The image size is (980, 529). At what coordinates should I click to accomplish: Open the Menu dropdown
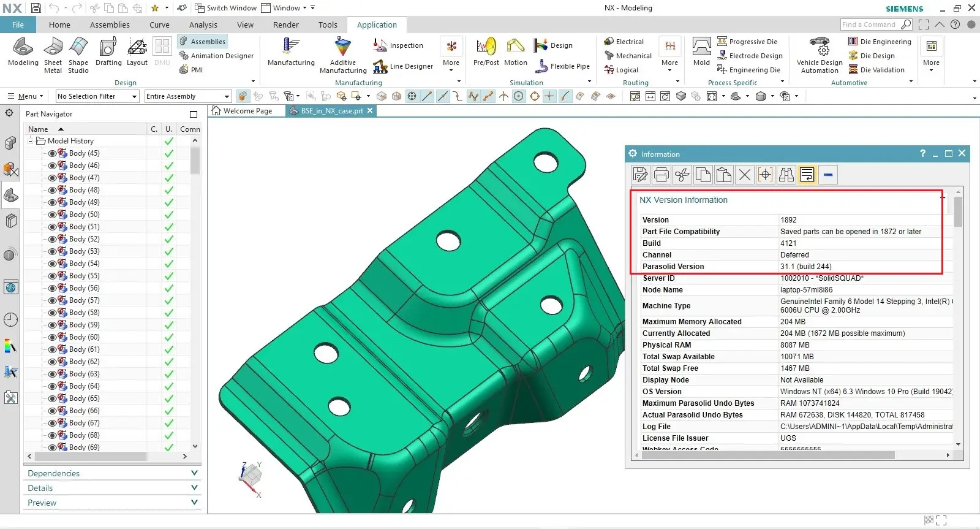click(25, 96)
